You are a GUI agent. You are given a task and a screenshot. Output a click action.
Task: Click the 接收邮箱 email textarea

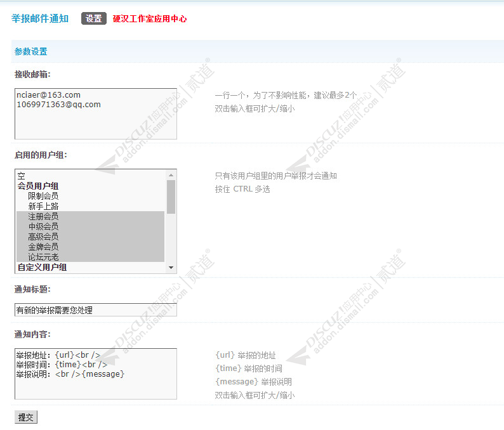pyautogui.click(x=96, y=114)
